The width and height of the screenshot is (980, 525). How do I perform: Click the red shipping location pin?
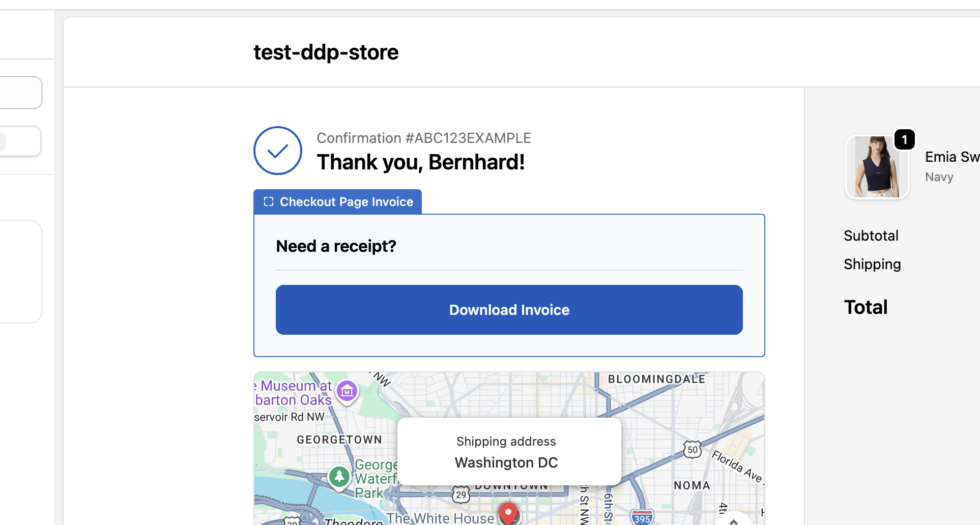tap(509, 514)
